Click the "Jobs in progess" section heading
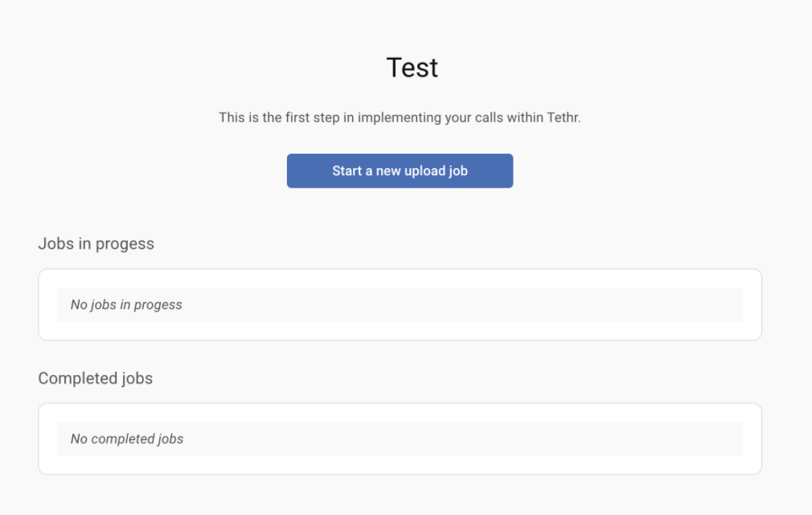 click(96, 244)
